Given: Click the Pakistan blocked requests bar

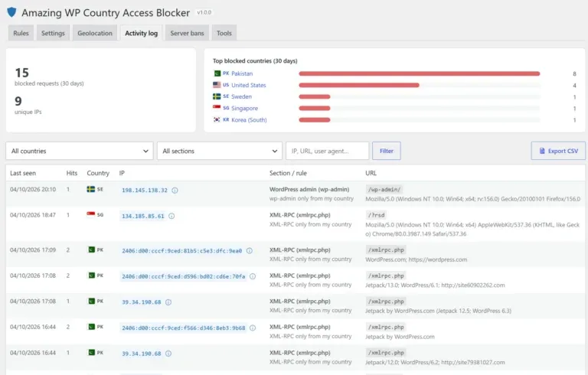Looking at the screenshot, I should coord(420,73).
